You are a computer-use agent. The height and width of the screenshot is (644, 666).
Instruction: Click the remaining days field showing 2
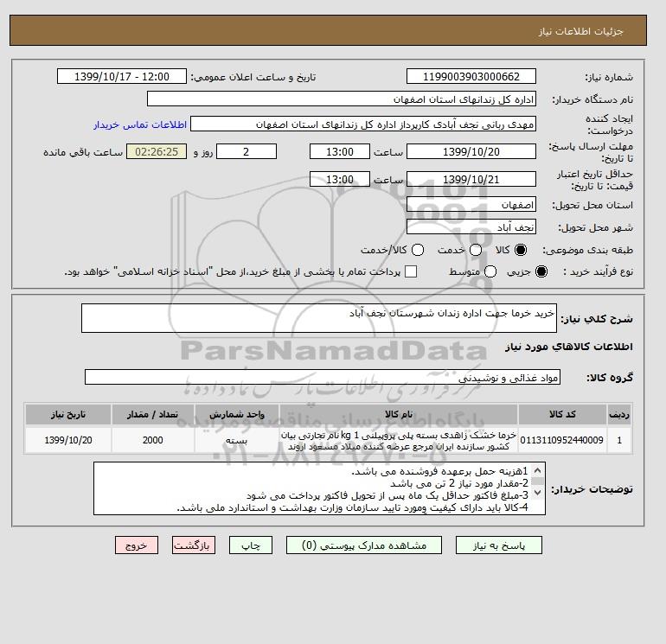[x=247, y=151]
